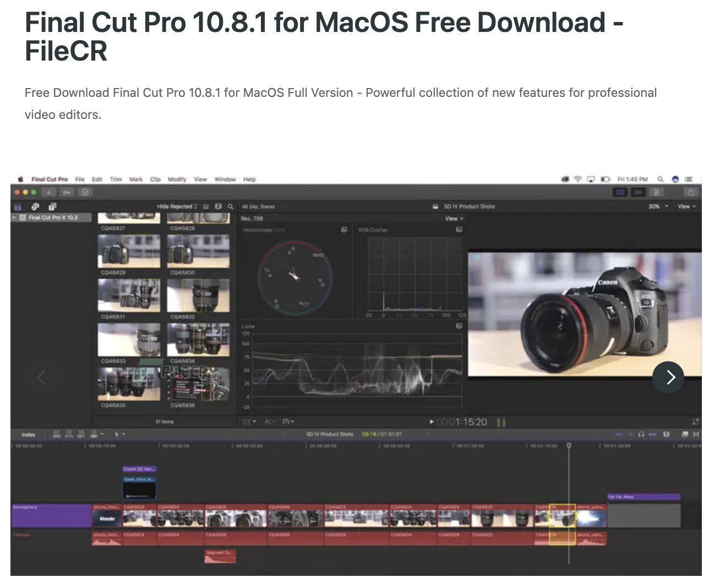Open the scopes View dropdown
Viewport: 709px width, 588px height.
click(x=454, y=219)
